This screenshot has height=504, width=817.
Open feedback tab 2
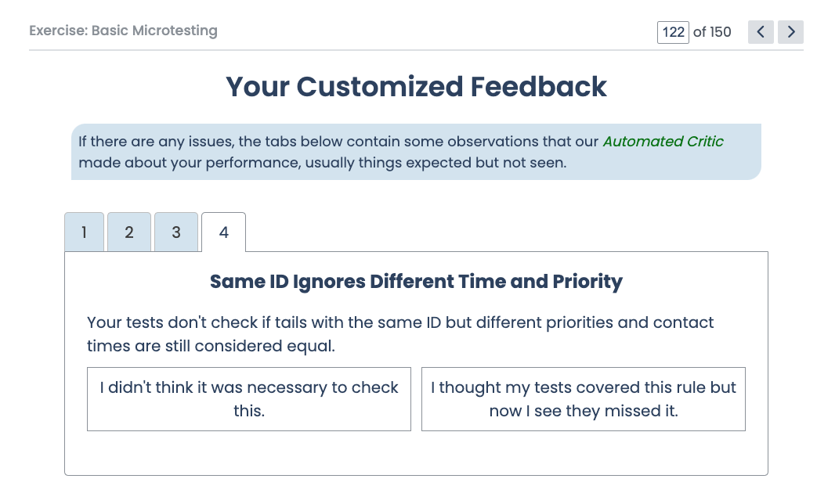pos(129,232)
